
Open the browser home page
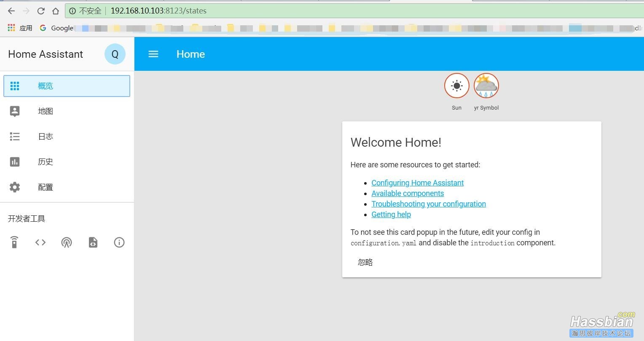pyautogui.click(x=56, y=11)
